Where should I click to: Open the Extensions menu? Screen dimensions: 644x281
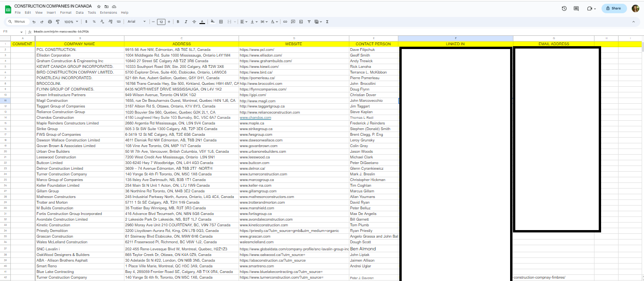point(108,13)
